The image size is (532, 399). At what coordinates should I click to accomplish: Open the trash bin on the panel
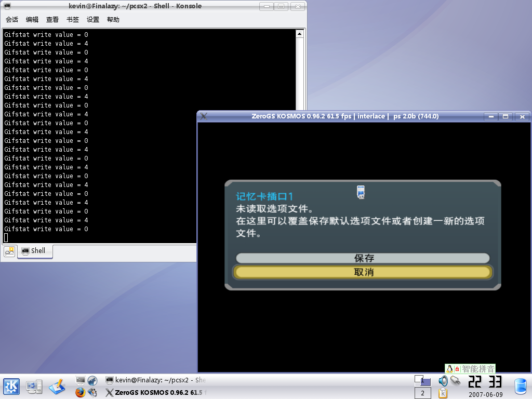[521, 387]
